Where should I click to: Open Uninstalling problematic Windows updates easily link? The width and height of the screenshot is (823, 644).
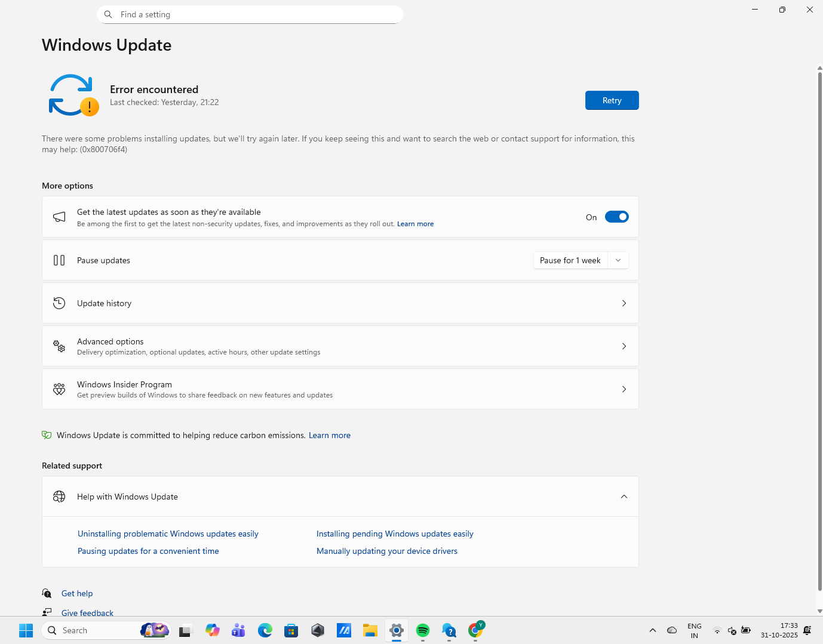tap(168, 534)
